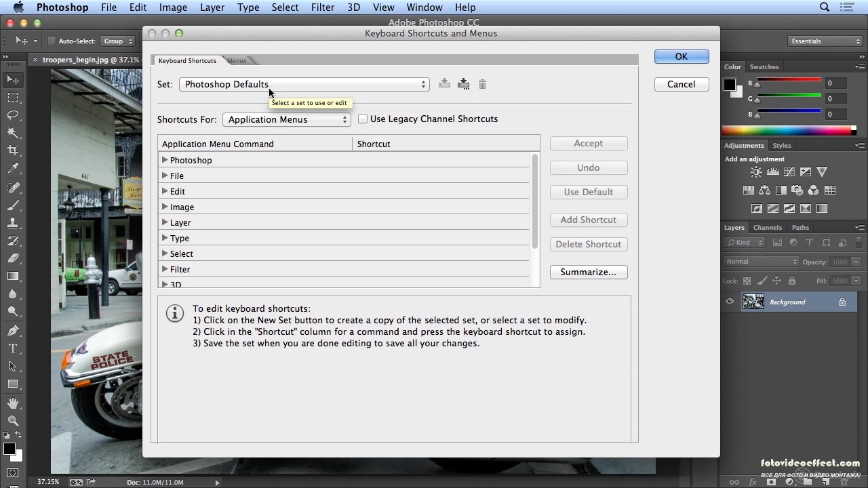
Task: Save changes to current shortcut set icon
Action: pyautogui.click(x=444, y=83)
